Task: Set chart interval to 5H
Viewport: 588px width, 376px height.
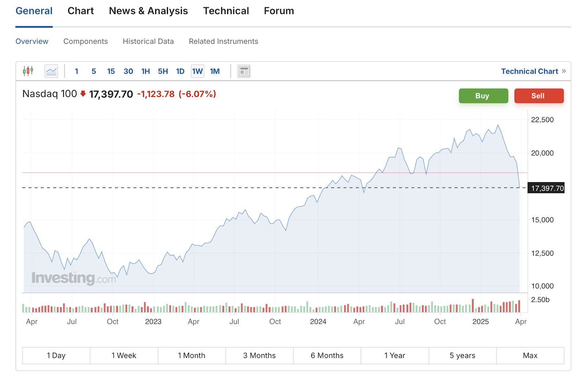Action: 163,71
